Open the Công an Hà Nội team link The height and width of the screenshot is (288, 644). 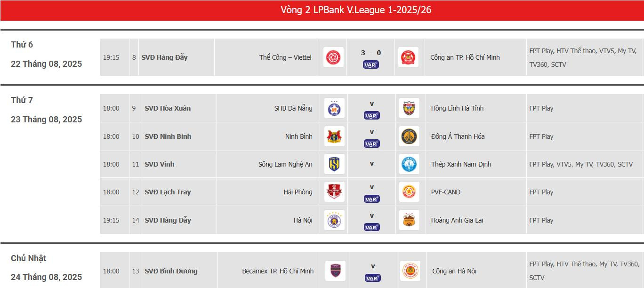(x=454, y=271)
